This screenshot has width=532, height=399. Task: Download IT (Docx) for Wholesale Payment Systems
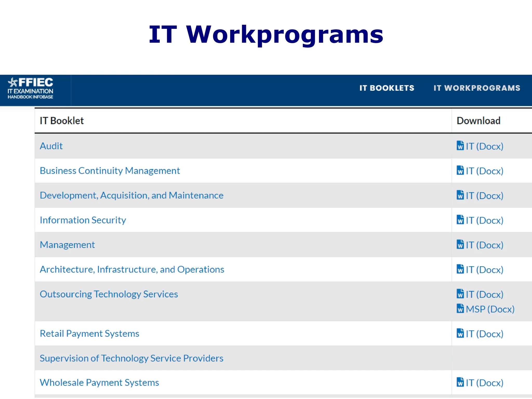coord(484,383)
